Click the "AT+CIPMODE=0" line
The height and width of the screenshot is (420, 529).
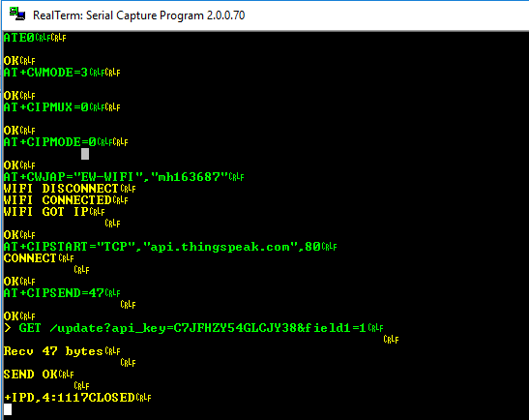coord(66,142)
